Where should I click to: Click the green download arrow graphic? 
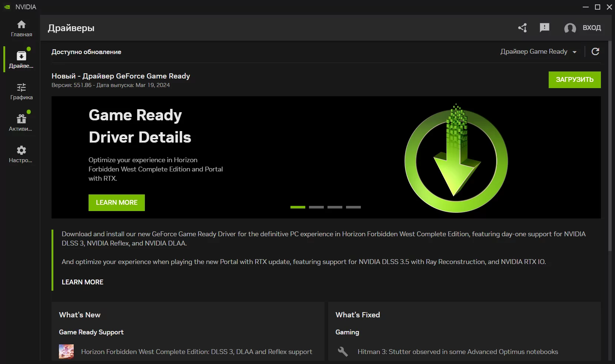[456, 158]
